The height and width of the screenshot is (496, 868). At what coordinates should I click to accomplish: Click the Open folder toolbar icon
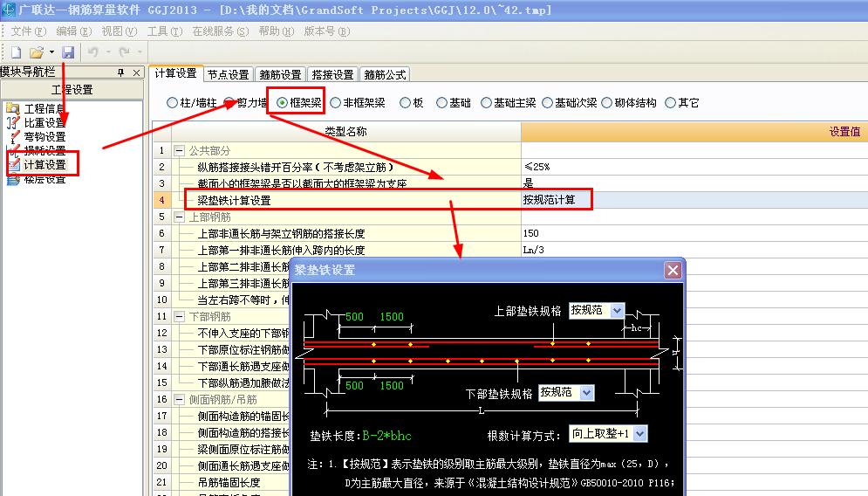(37, 52)
